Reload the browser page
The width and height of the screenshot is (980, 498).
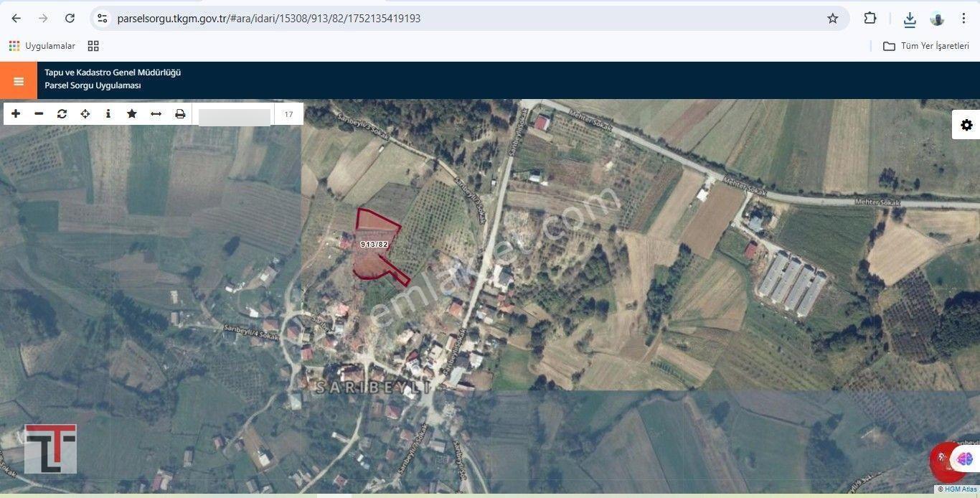click(70, 19)
